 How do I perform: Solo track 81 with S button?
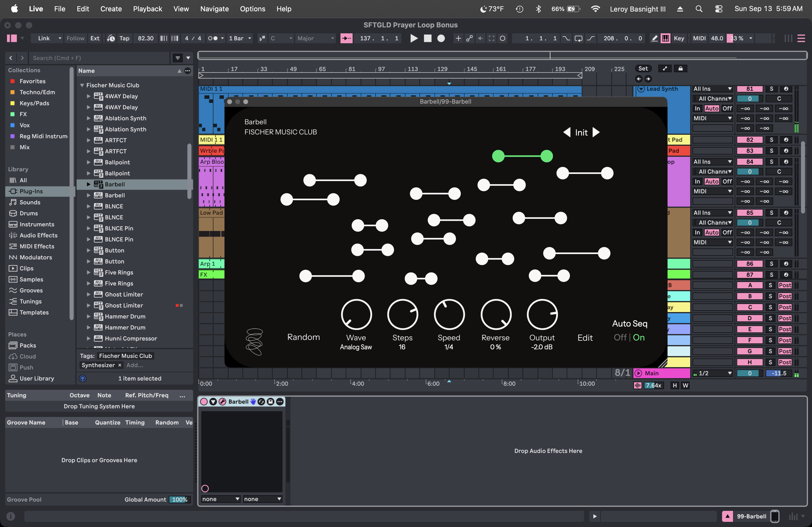(771, 89)
